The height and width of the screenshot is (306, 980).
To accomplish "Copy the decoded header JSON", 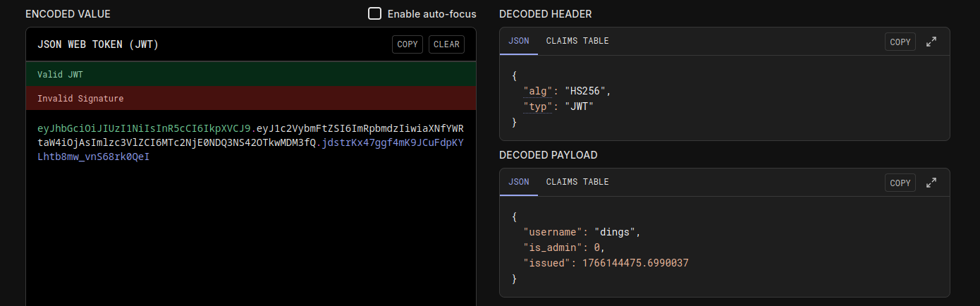I will 900,42.
